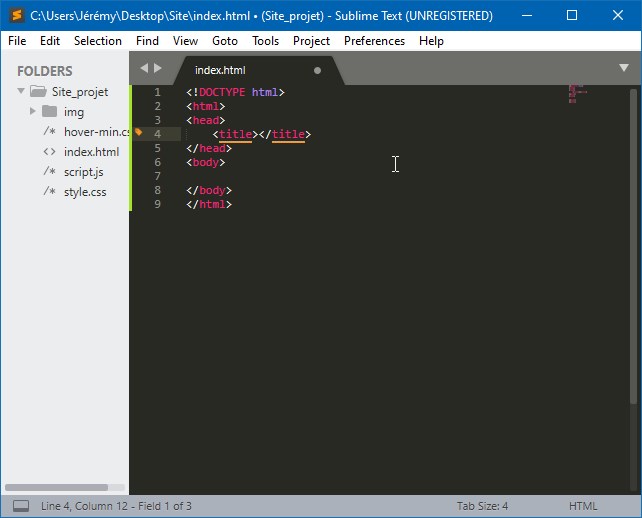Screen dimensions: 642x518
Task: Open the File menu
Action: [x=17, y=41]
